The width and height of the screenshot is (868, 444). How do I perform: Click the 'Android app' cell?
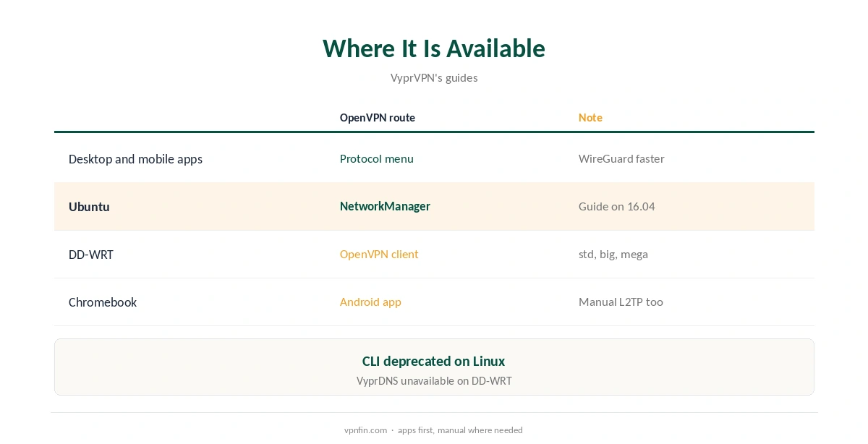click(x=370, y=302)
